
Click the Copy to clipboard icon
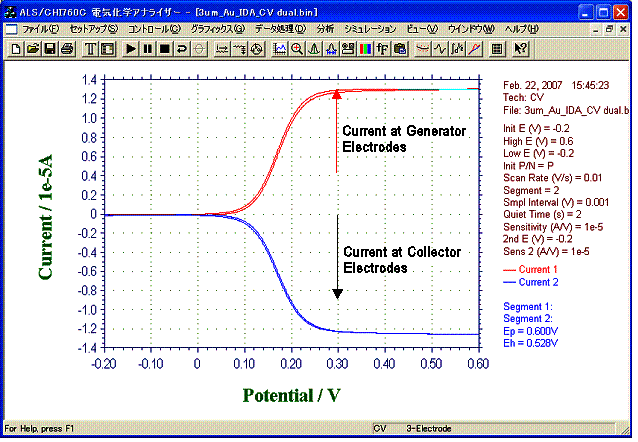[x=400, y=48]
